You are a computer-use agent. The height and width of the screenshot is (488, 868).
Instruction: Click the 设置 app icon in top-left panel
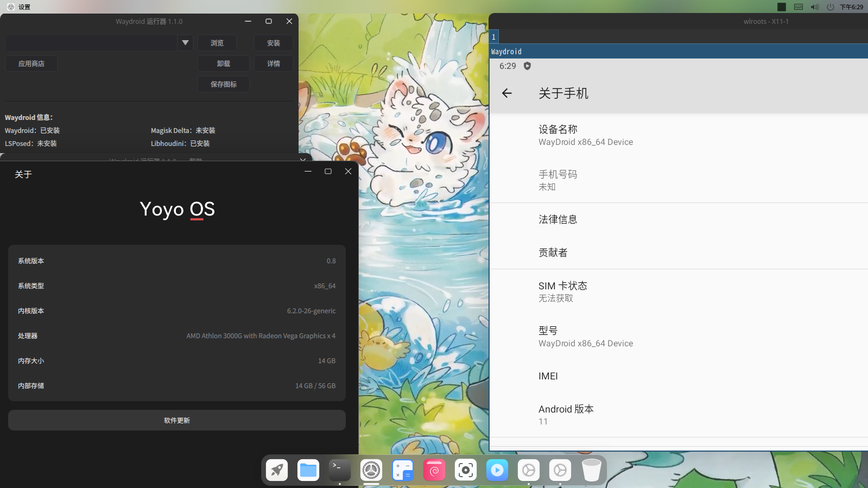pyautogui.click(x=11, y=7)
